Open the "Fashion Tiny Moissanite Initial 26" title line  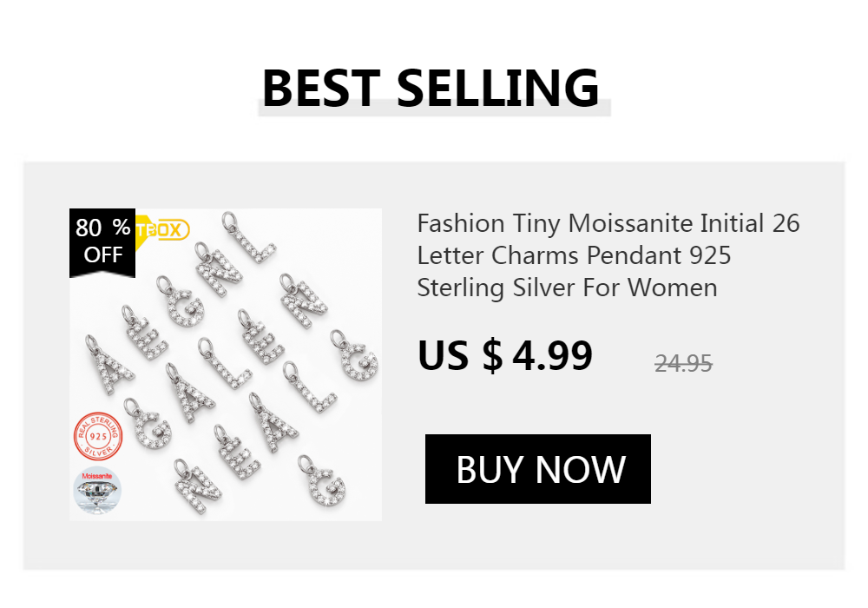click(608, 224)
